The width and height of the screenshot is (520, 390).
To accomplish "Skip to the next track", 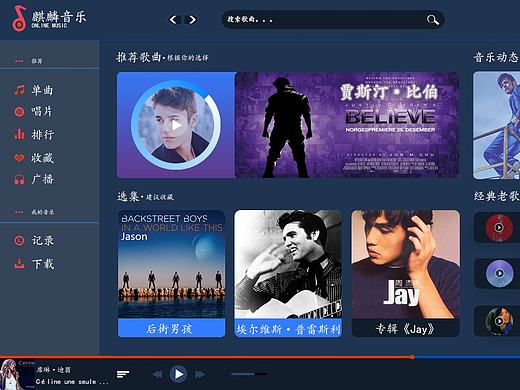I will pos(200,374).
